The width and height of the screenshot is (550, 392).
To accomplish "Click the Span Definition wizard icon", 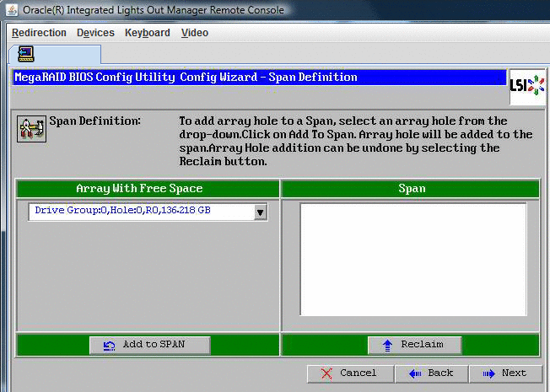I will point(31,129).
